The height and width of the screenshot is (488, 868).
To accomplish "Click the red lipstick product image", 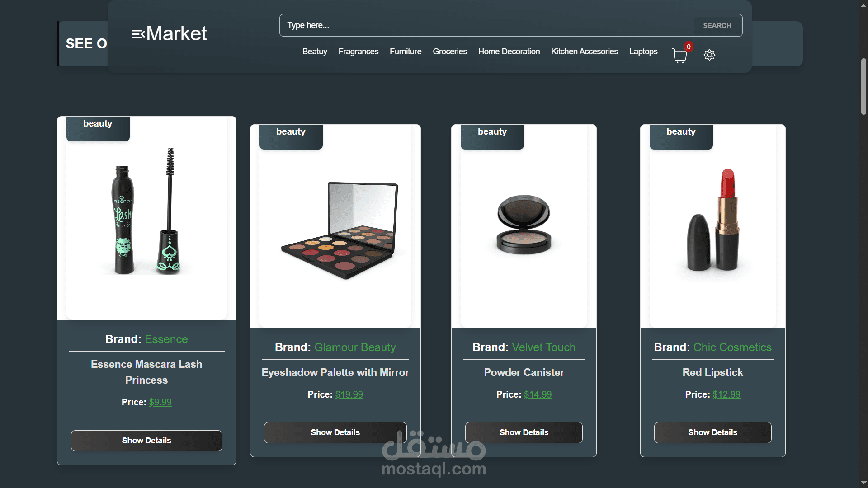I will click(712, 221).
